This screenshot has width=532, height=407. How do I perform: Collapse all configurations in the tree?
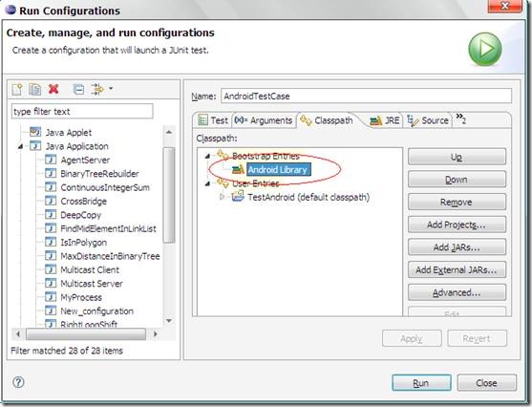point(78,89)
